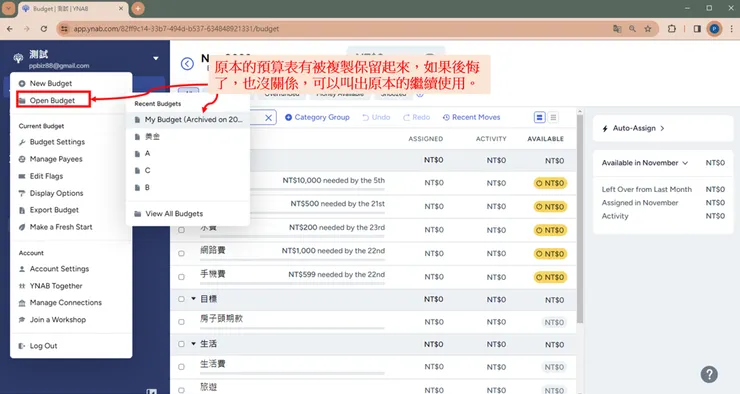740x394 pixels.
Task: Switch to expanded list view icon
Action: (539, 117)
